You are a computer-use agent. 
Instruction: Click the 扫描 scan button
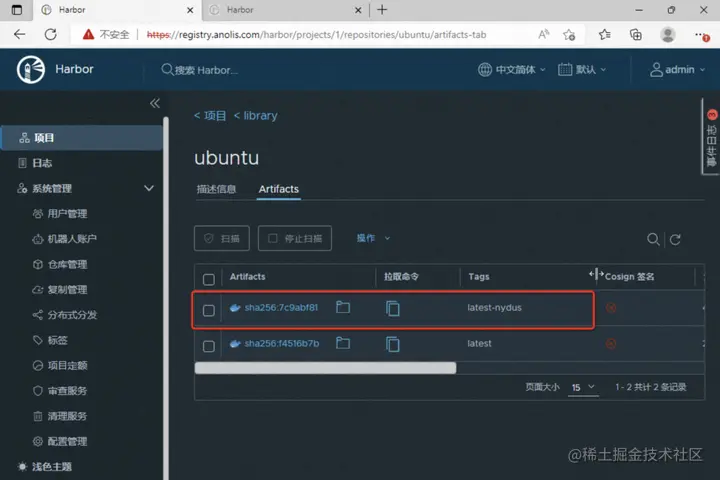pos(222,238)
